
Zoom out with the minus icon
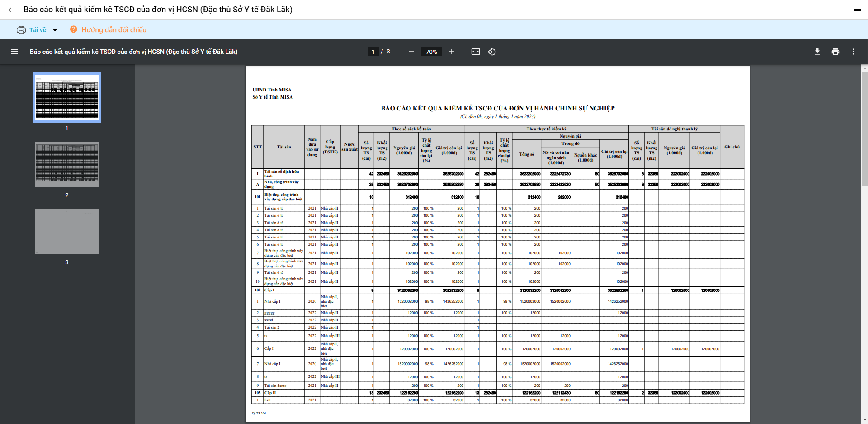click(x=411, y=52)
